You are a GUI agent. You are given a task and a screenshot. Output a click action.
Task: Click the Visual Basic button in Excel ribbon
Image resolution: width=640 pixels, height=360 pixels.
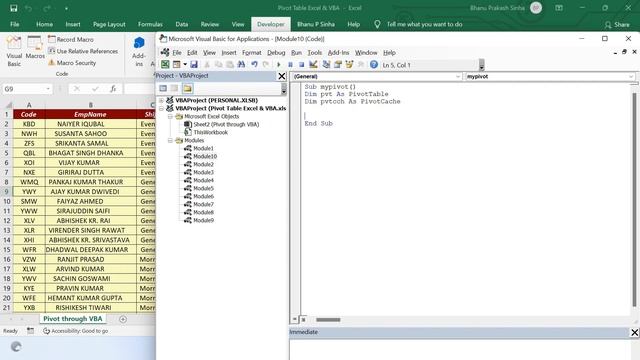click(x=14, y=51)
